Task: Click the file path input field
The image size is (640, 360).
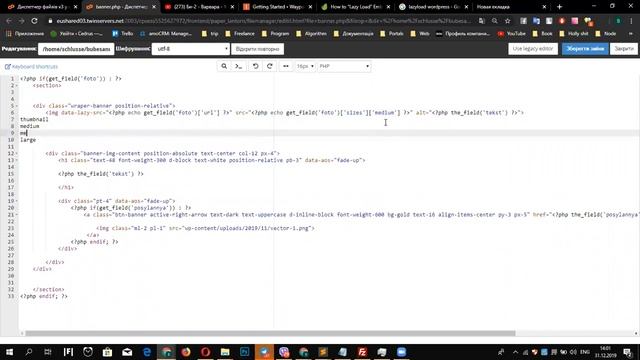Action: click(76, 49)
